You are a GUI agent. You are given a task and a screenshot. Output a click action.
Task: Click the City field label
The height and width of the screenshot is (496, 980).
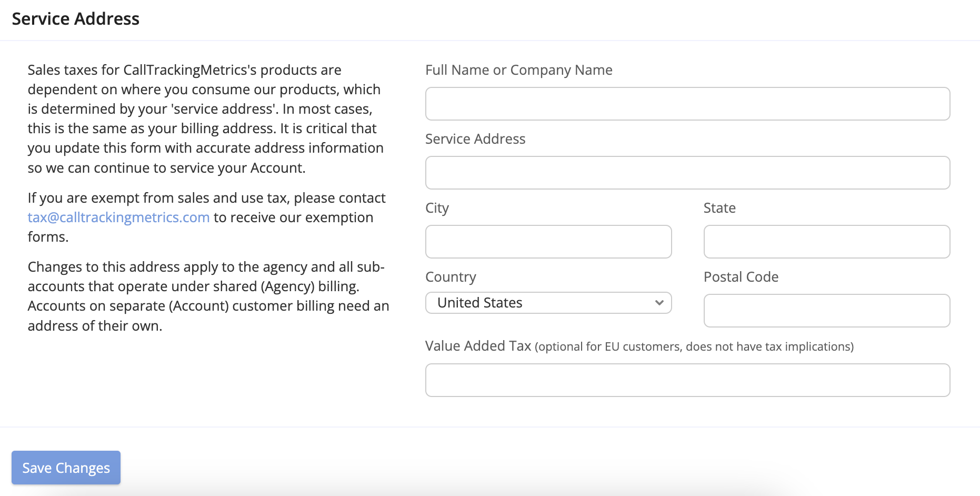[437, 208]
